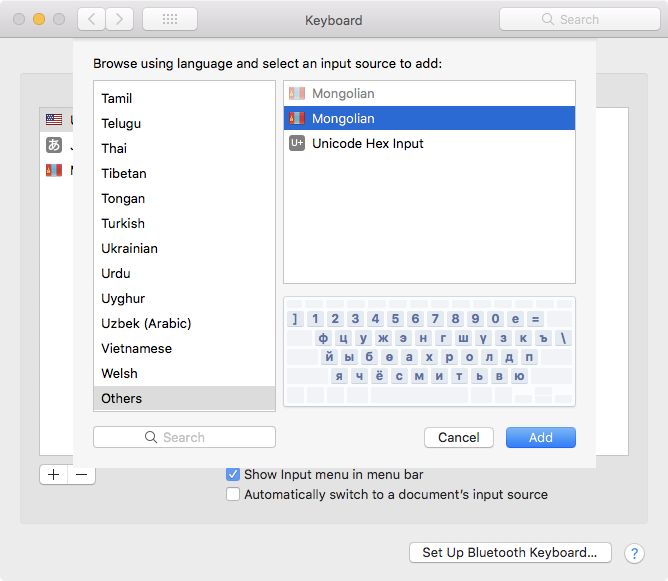Select Tibetan from the language list
This screenshot has width=668, height=581.
(x=124, y=173)
